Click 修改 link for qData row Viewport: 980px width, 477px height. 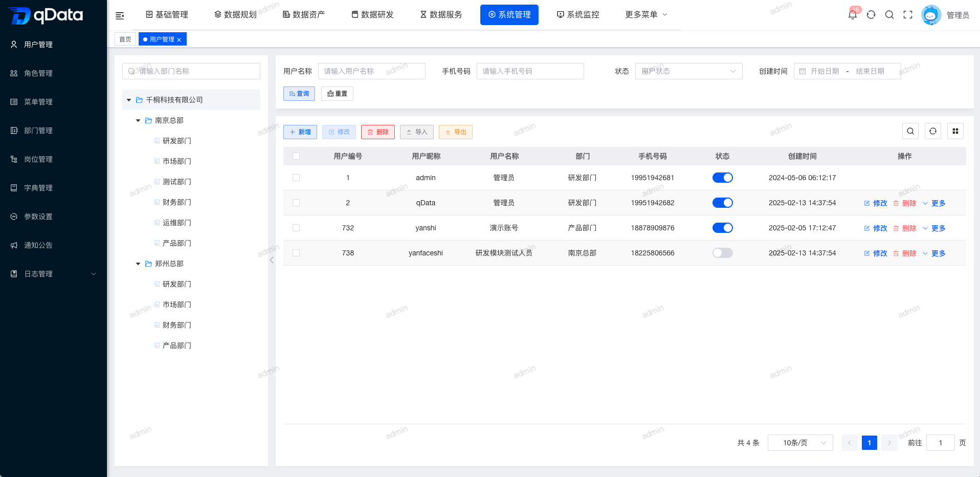(876, 203)
